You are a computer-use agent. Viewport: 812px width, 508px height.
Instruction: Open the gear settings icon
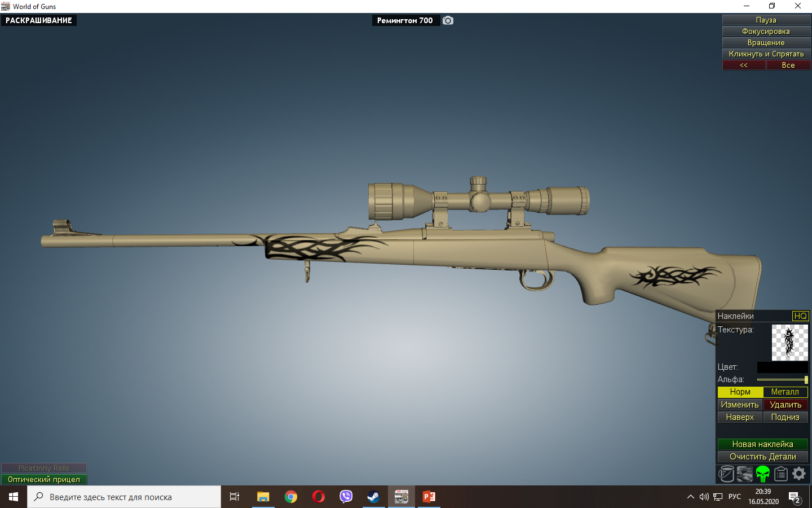tap(799, 474)
